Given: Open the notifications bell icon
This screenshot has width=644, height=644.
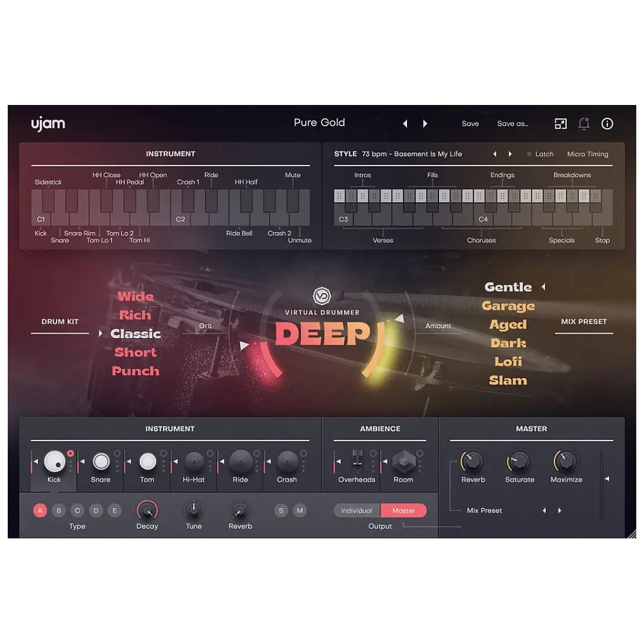Looking at the screenshot, I should [585, 124].
